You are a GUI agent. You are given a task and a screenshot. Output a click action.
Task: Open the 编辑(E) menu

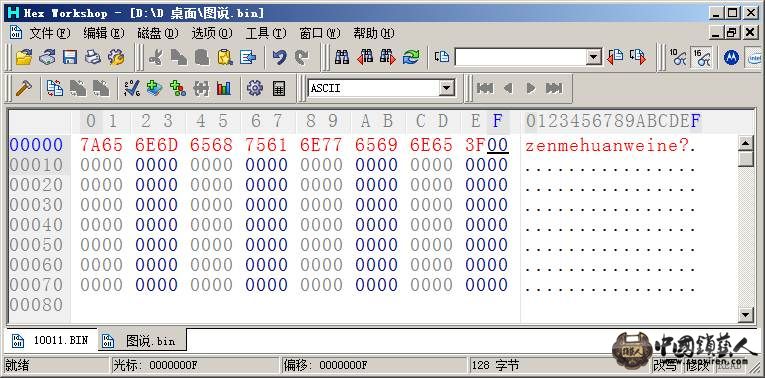[x=104, y=33]
